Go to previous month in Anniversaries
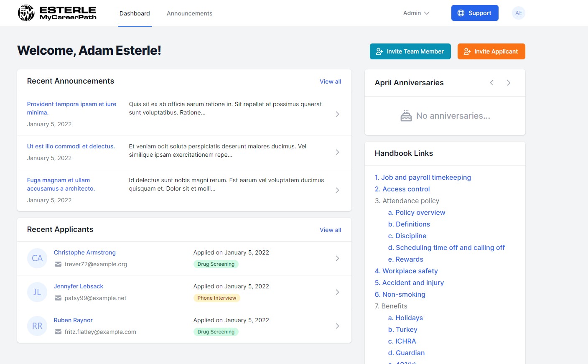Image resolution: width=588 pixels, height=364 pixels. 492,83
